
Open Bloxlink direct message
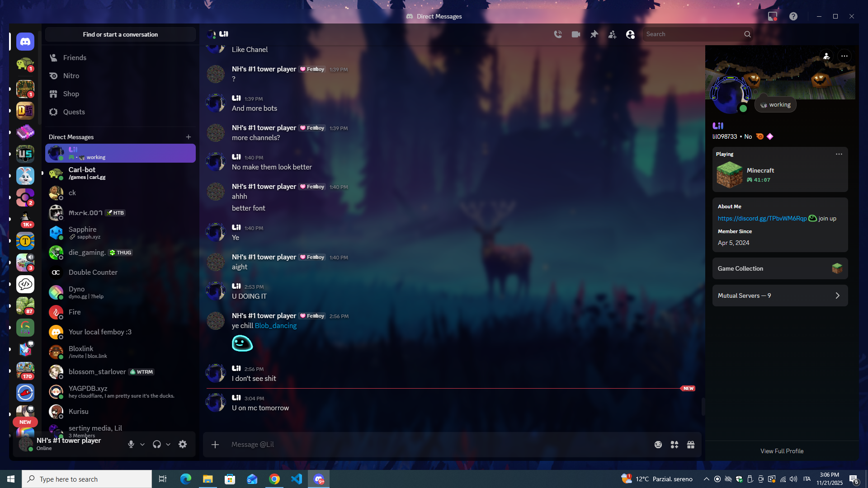[120, 352]
